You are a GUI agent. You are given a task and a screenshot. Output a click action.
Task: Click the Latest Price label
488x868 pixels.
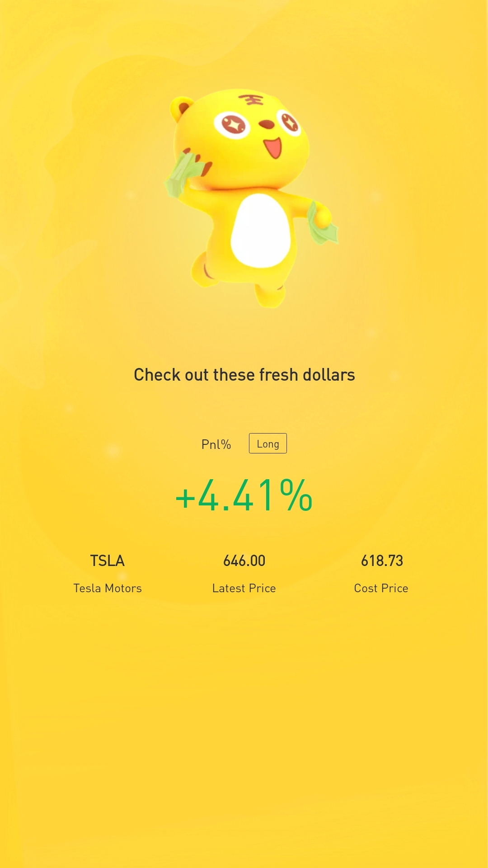coord(244,588)
